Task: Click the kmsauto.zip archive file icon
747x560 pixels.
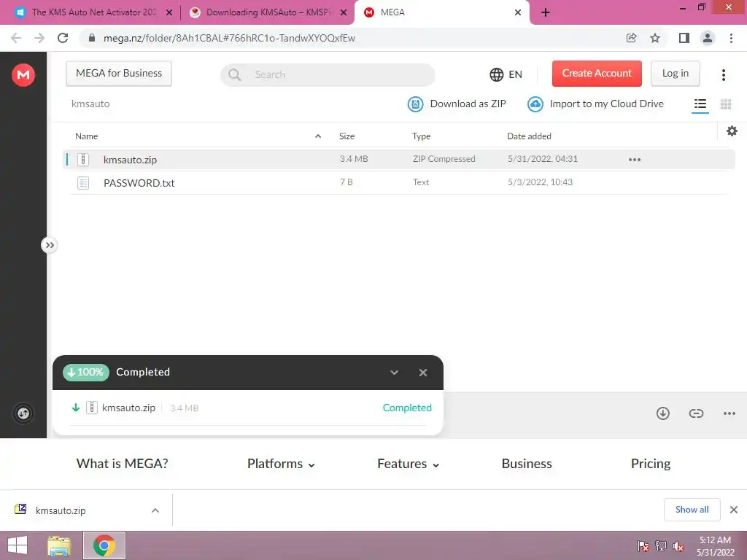Action: point(83,160)
